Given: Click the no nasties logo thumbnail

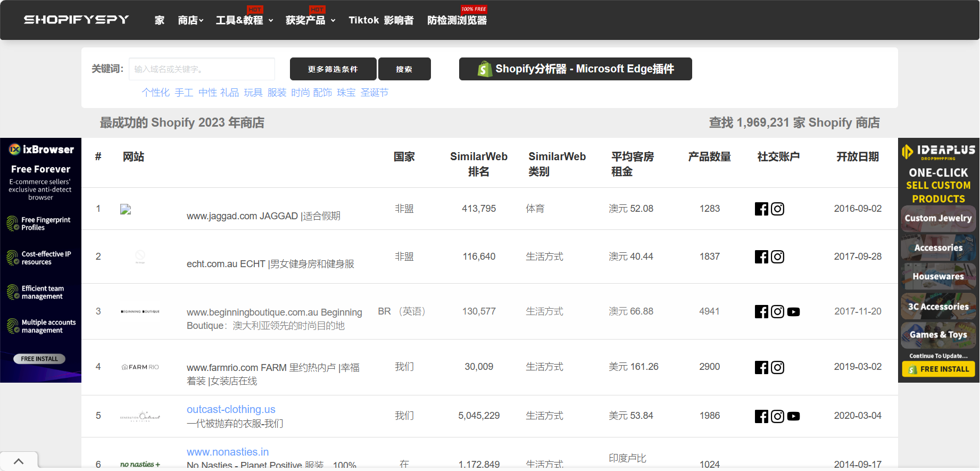Looking at the screenshot, I should click(140, 464).
